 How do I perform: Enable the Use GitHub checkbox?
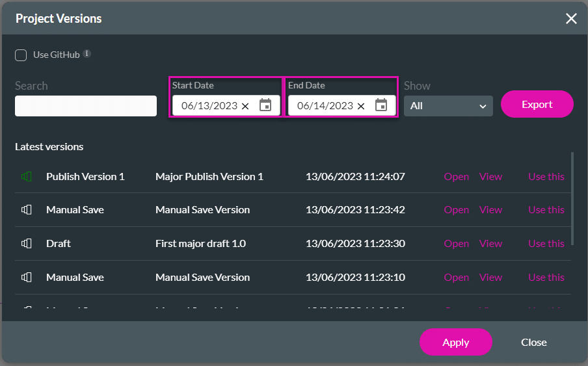click(21, 55)
